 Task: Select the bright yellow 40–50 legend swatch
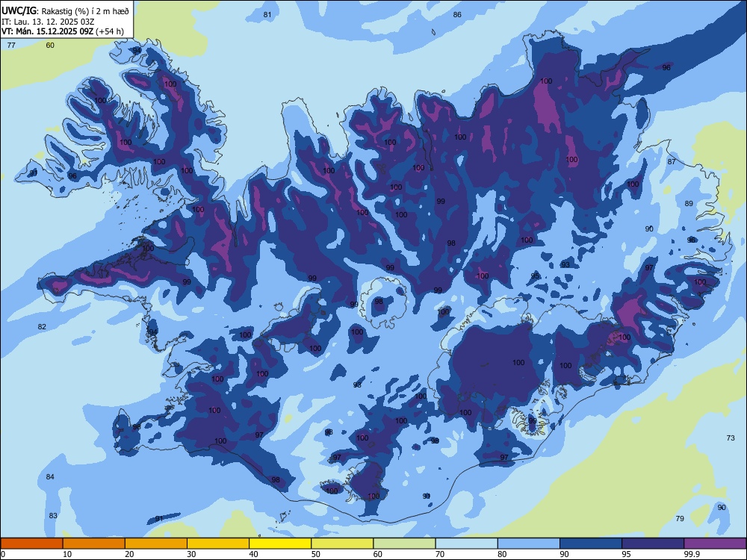tap(280, 544)
